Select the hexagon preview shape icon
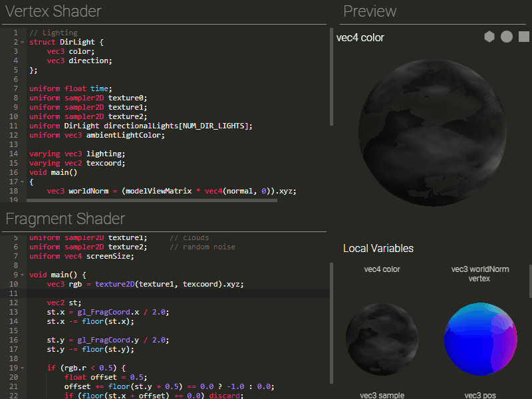The image size is (532, 399). point(489,37)
